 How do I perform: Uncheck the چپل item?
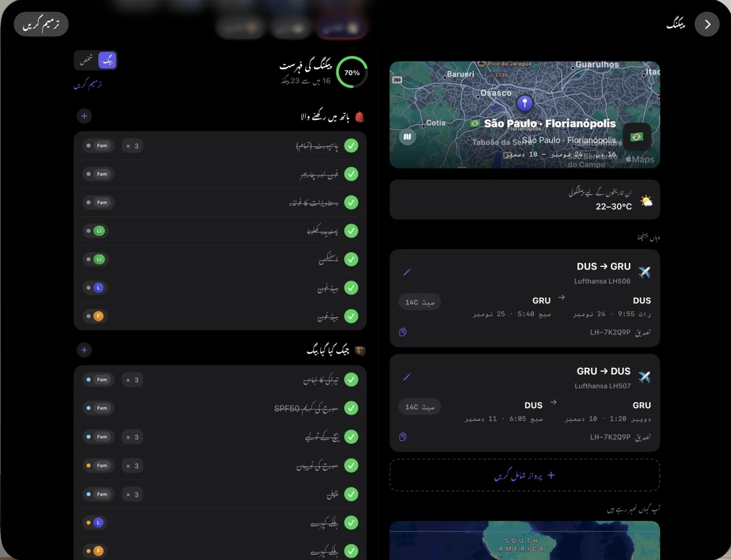[x=351, y=494]
